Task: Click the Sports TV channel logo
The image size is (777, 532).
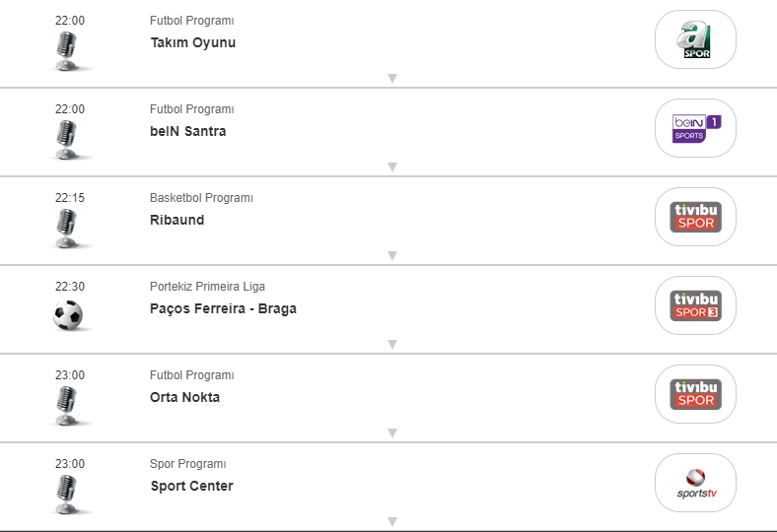Action: 695,483
